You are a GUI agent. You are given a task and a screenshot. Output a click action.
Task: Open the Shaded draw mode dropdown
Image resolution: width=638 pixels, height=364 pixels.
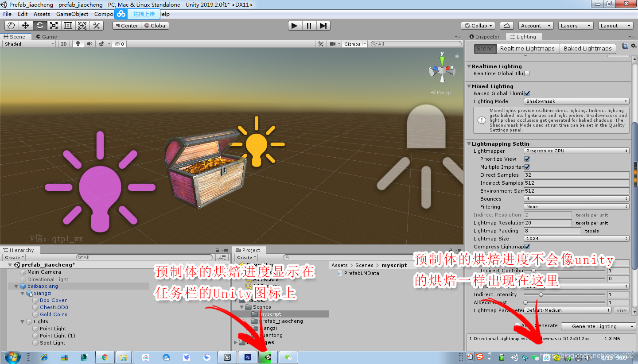point(29,44)
